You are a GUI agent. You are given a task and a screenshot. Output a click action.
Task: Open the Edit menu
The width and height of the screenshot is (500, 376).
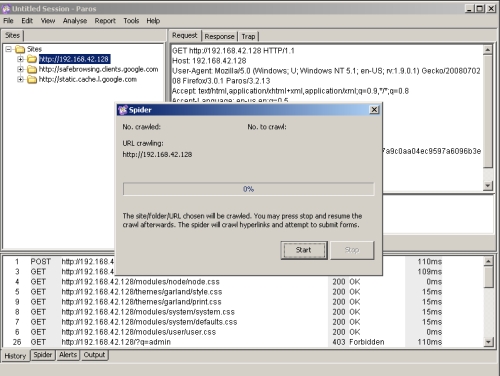pos(27,21)
